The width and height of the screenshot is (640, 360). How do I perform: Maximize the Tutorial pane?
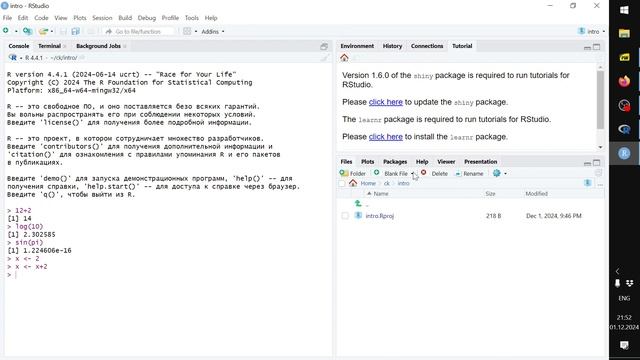(597, 47)
